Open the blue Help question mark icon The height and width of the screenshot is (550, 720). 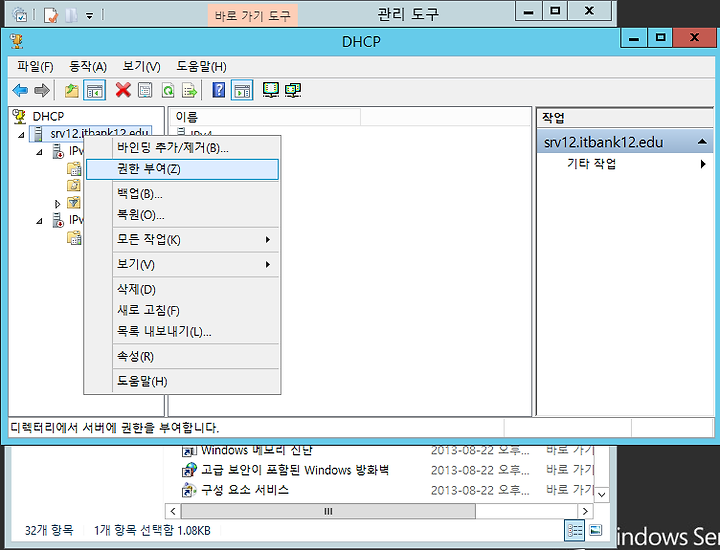click(219, 90)
